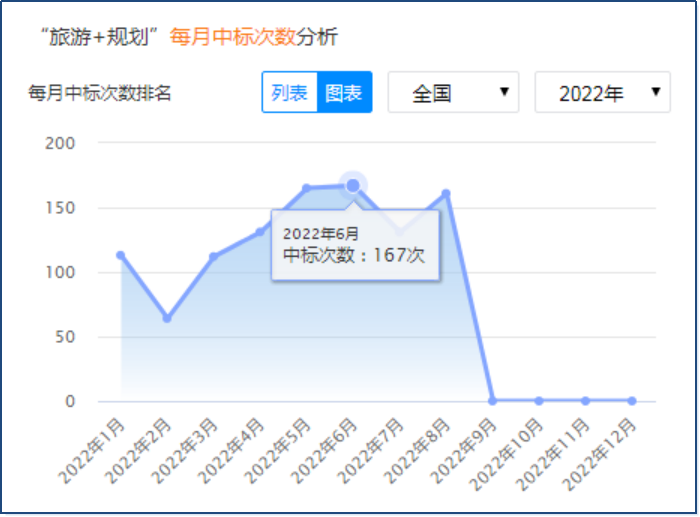
Task: Click the 2022年10月 data point on baseline
Action: [x=539, y=401]
